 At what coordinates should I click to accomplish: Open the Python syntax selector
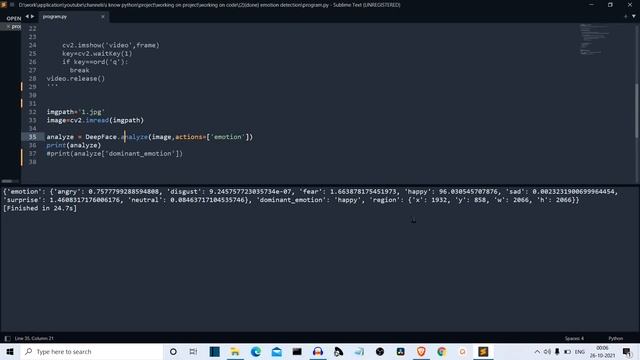click(616, 338)
